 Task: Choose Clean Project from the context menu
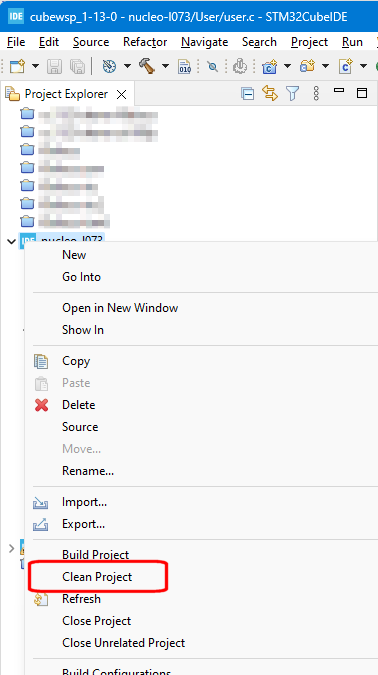pos(97,577)
